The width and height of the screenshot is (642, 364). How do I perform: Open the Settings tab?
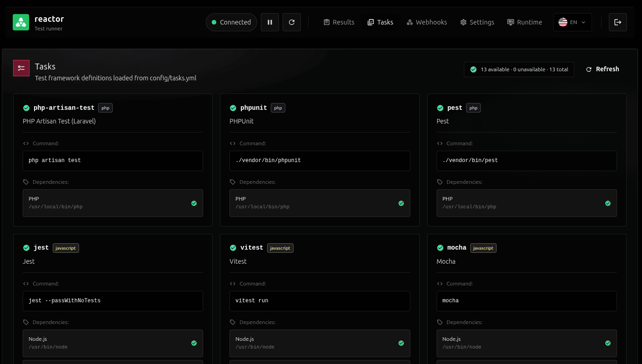pyautogui.click(x=477, y=22)
